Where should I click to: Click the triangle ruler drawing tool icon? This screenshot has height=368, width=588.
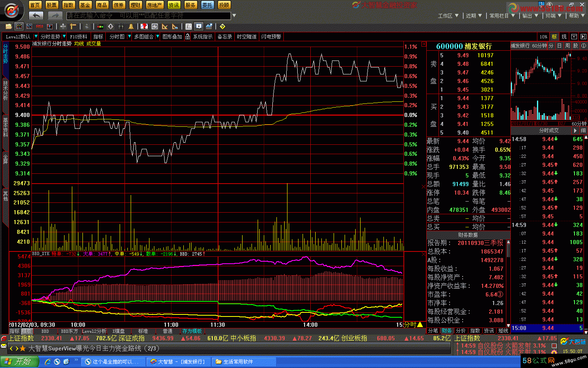coord(165,27)
